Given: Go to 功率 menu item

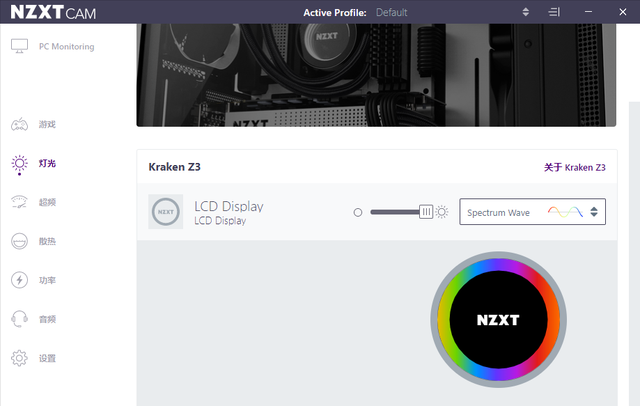Looking at the screenshot, I should tap(47, 280).
